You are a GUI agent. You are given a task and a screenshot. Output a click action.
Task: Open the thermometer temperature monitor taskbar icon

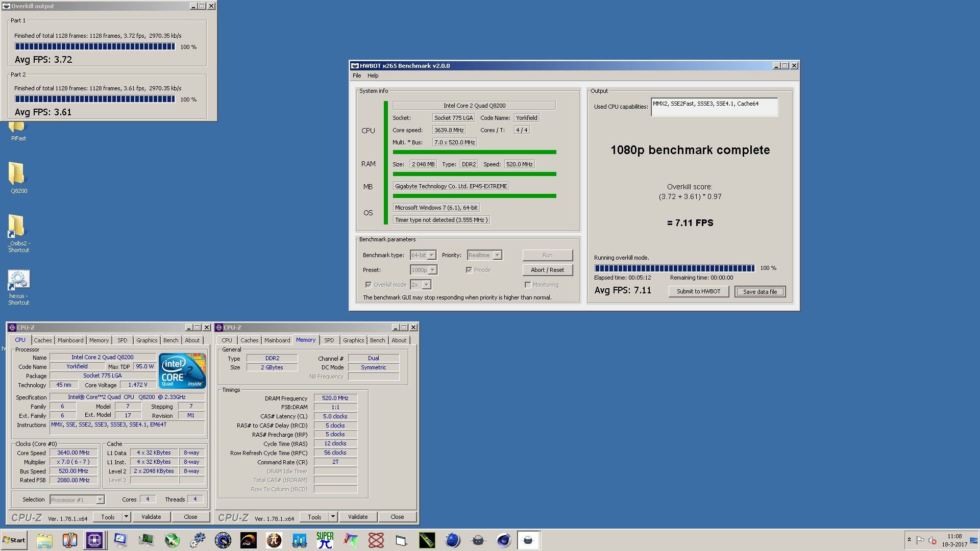coord(69,540)
